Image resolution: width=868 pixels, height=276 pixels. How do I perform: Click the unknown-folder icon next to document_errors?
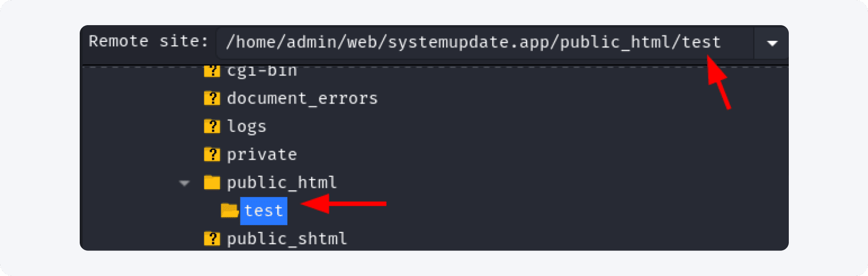click(x=212, y=98)
